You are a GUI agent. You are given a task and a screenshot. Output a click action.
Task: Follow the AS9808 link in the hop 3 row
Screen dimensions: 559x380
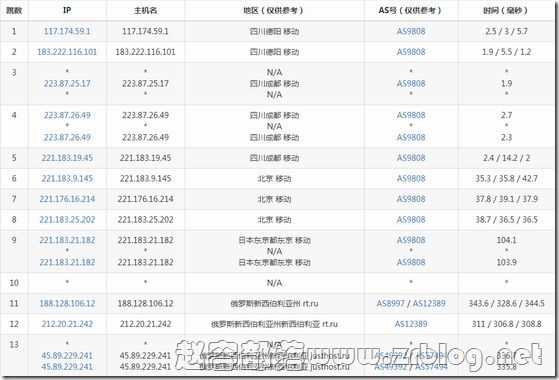[x=411, y=83]
